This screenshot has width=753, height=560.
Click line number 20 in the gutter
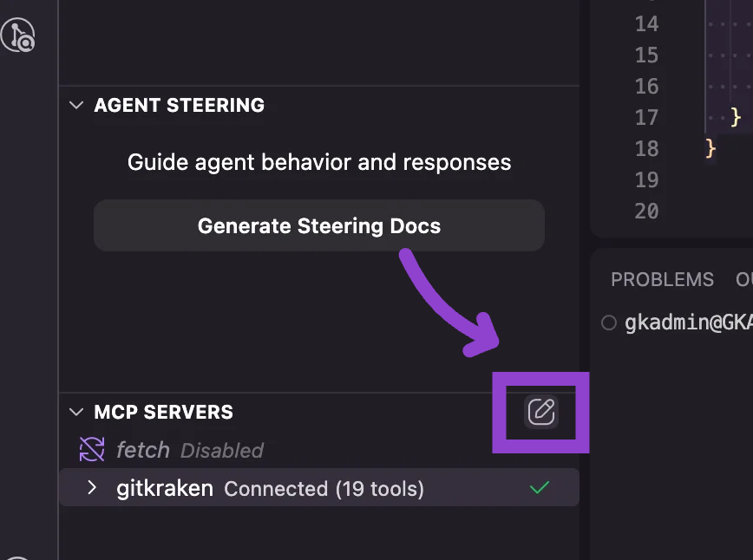[646, 211]
